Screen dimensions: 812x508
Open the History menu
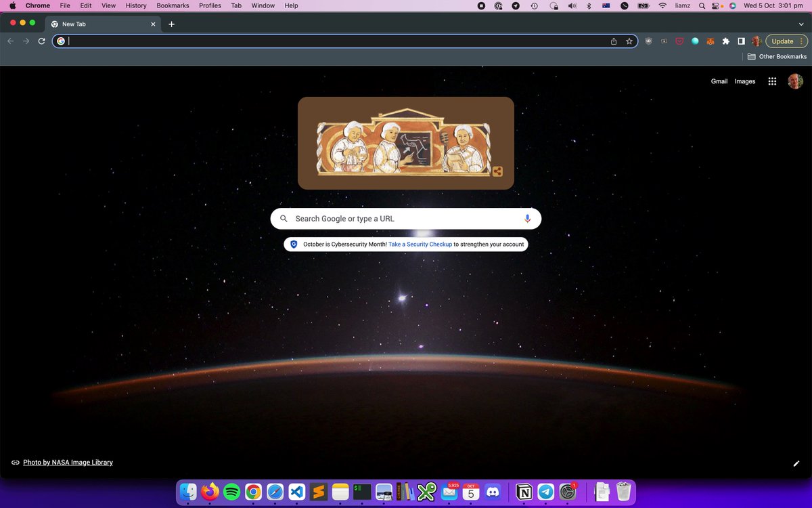[136, 5]
